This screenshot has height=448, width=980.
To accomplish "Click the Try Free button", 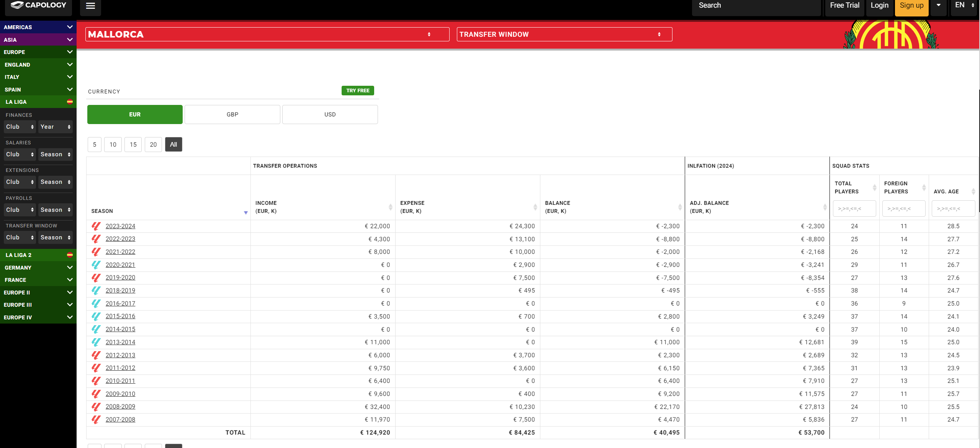I will tap(358, 91).
